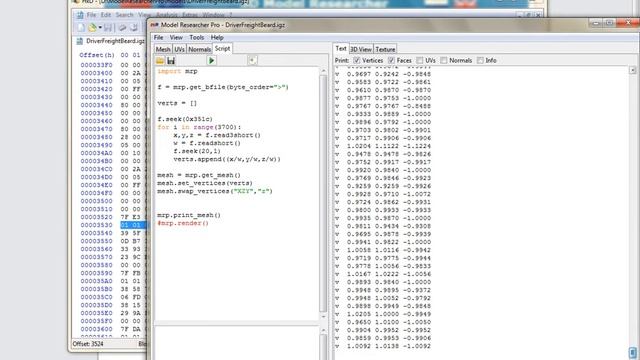This screenshot has width=640, height=360.
Task: Enable the UVs print checkbox
Action: [419, 60]
